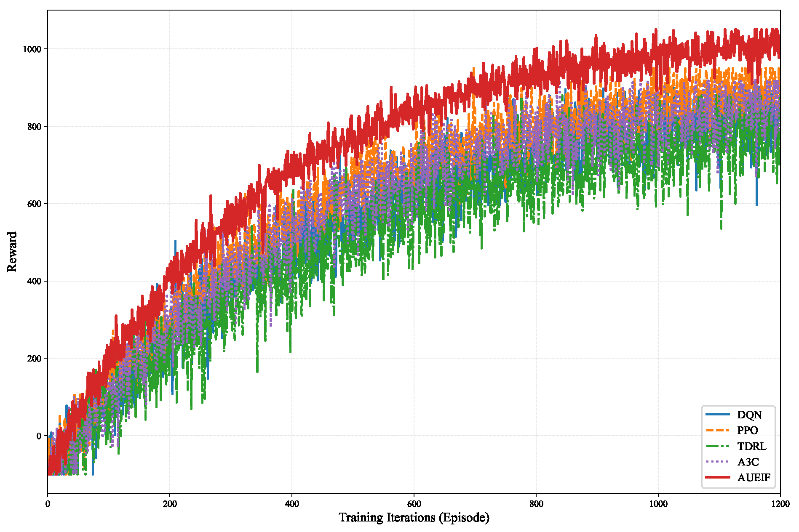Image resolution: width=799 pixels, height=532 pixels.
Task: Click the orange dashed PPO legend line
Action: pos(718,430)
